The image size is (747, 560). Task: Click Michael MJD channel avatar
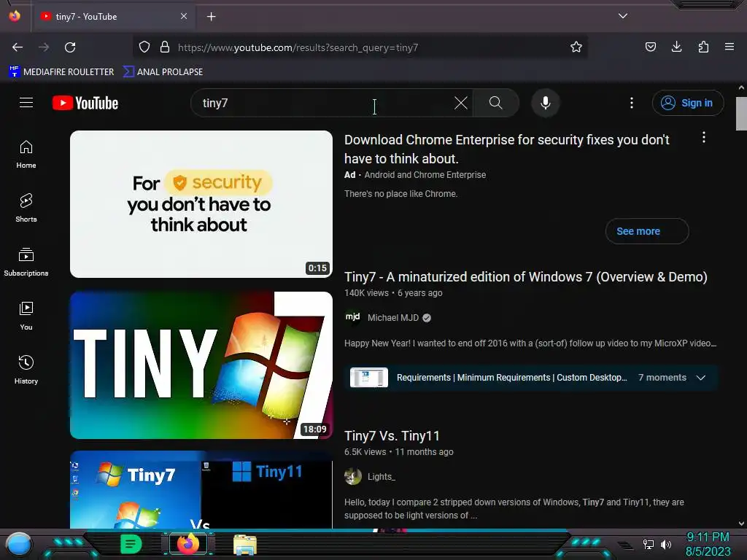coord(352,317)
